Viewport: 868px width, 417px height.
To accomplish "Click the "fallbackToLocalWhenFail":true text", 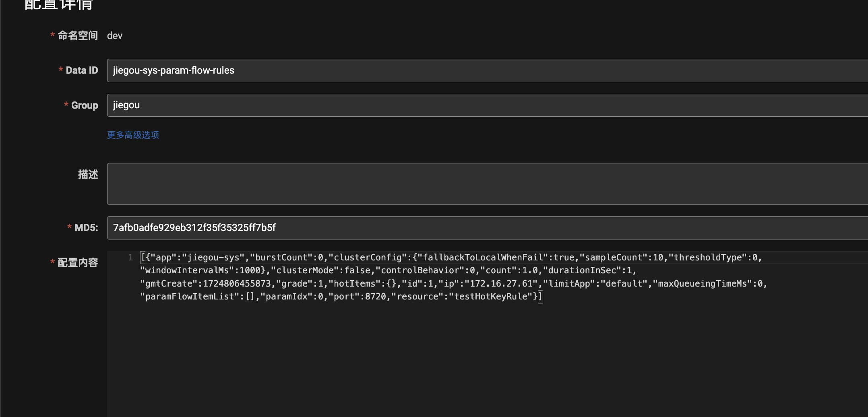I will point(496,258).
